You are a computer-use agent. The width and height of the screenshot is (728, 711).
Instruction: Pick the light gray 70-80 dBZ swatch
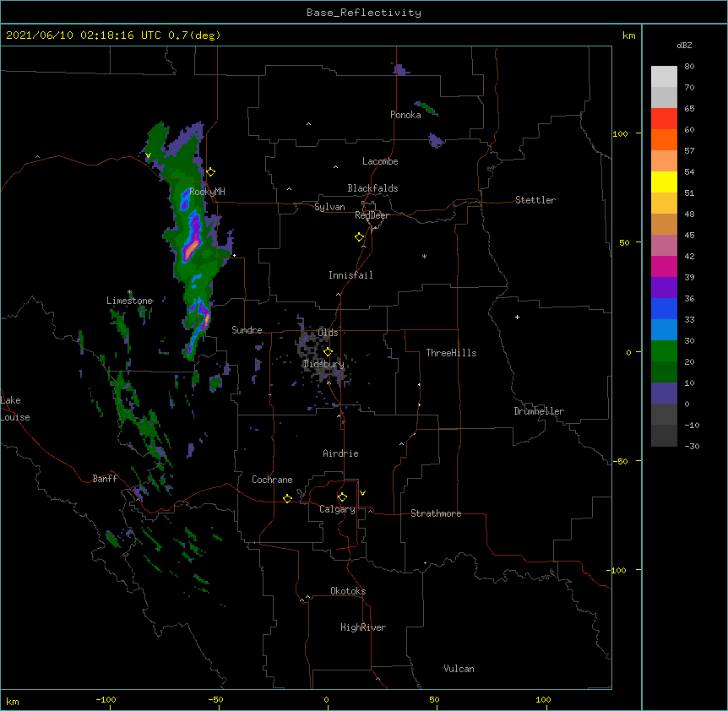(x=664, y=77)
